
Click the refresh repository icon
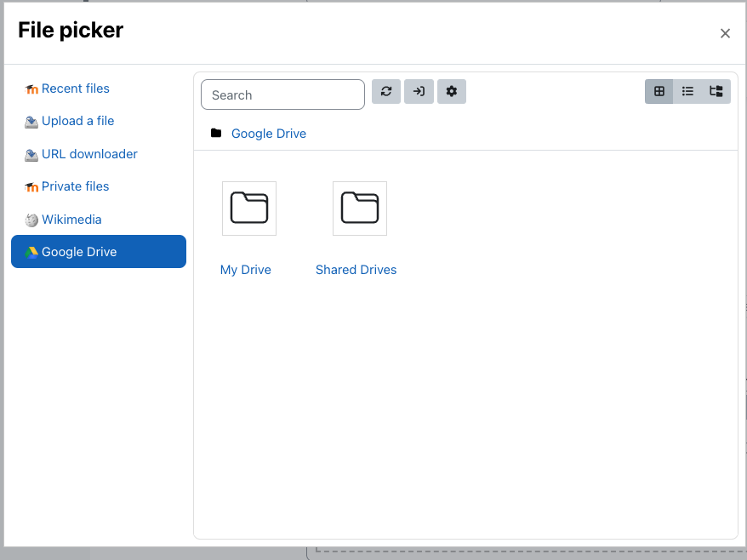click(386, 92)
